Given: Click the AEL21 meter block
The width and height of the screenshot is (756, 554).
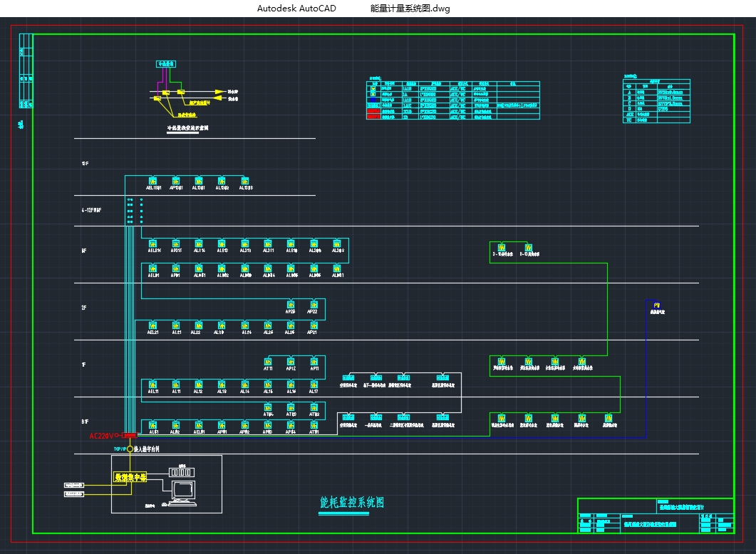Looking at the screenshot, I should click(x=152, y=325).
